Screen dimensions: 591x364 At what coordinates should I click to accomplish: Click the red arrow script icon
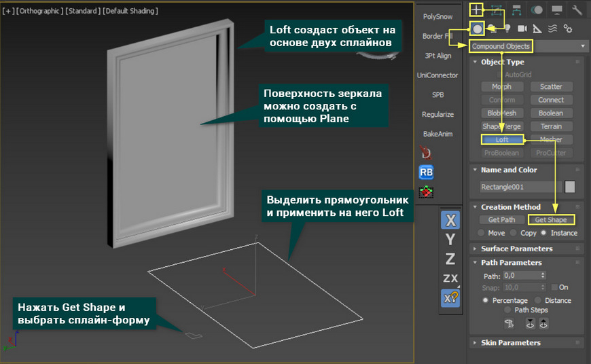(x=427, y=153)
